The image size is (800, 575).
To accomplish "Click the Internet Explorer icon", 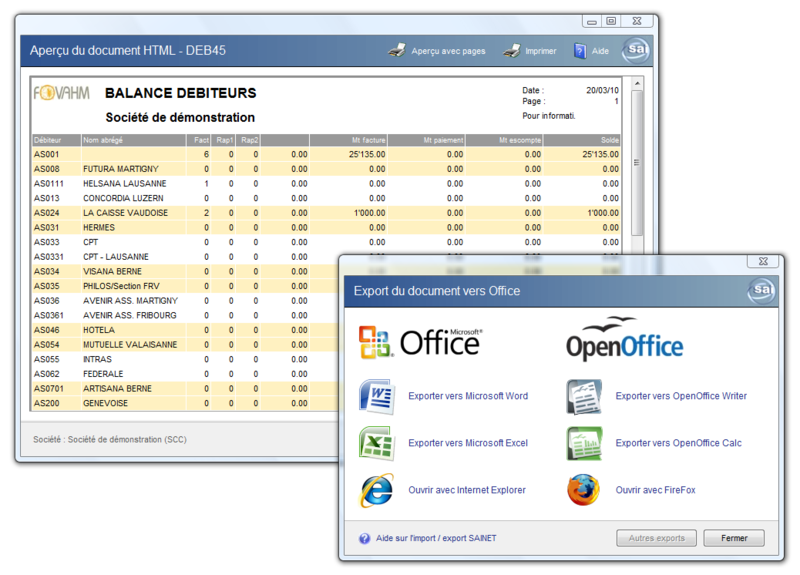I will [x=377, y=490].
